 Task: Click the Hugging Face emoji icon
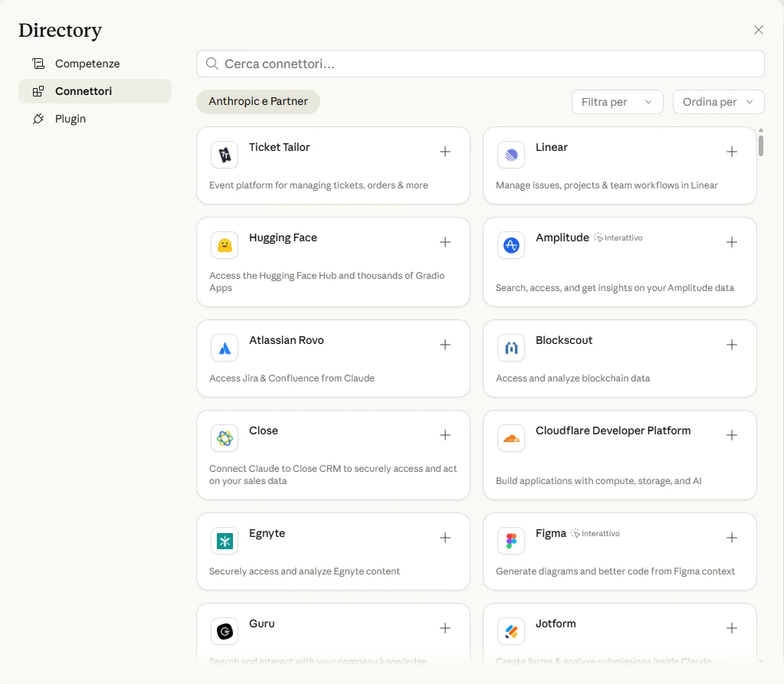[x=225, y=245]
